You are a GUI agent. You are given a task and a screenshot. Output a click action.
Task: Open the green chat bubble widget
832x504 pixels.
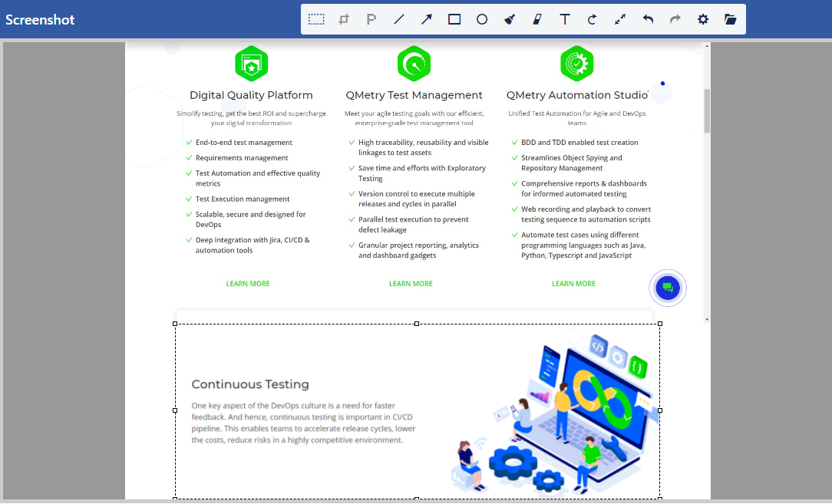pyautogui.click(x=668, y=288)
